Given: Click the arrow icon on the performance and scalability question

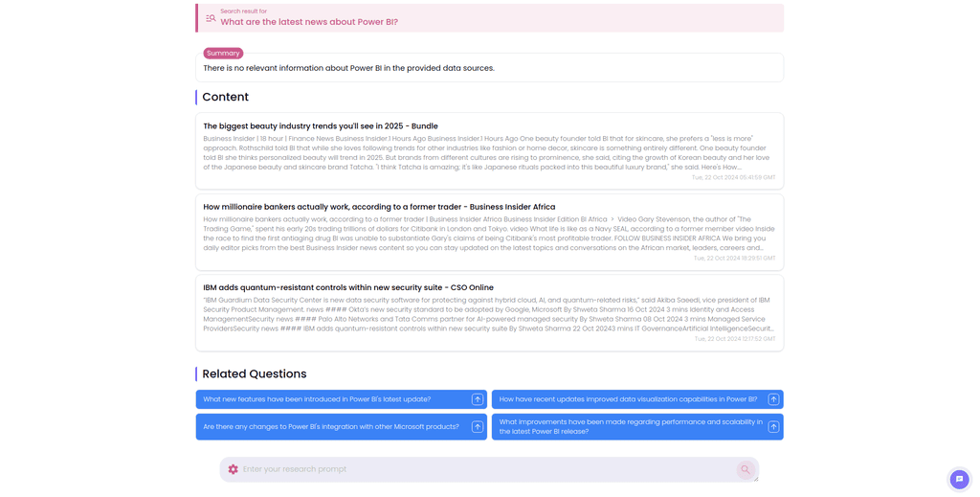Looking at the screenshot, I should (x=773, y=427).
